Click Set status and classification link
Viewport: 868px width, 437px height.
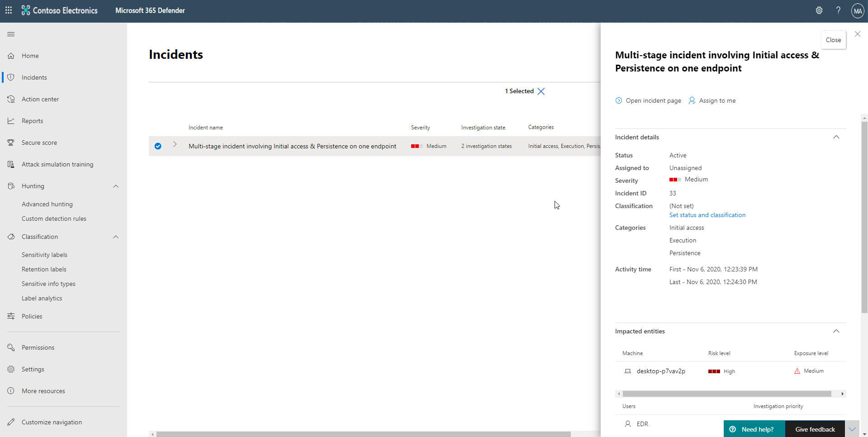[x=707, y=215]
